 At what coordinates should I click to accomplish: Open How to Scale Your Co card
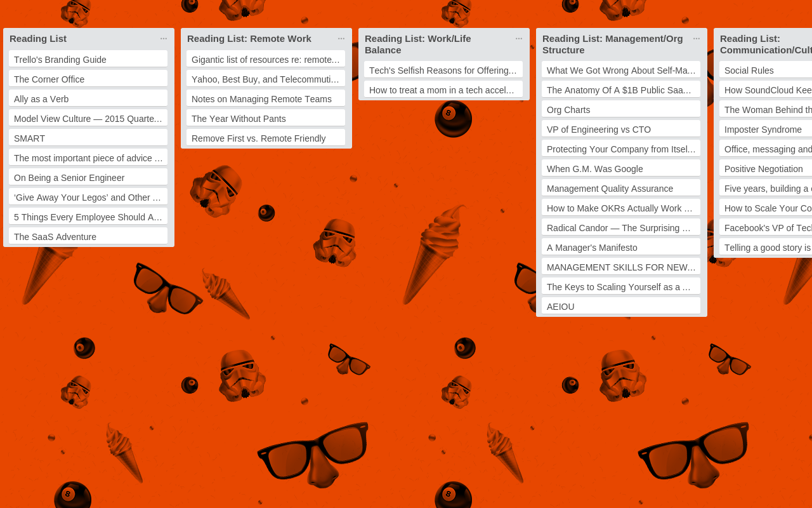[766, 208]
